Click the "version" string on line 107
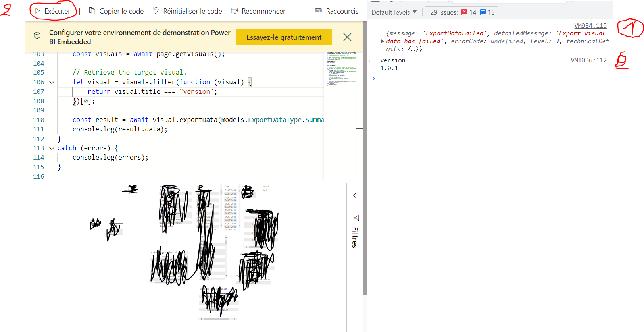This screenshot has height=332, width=644. pos(198,92)
